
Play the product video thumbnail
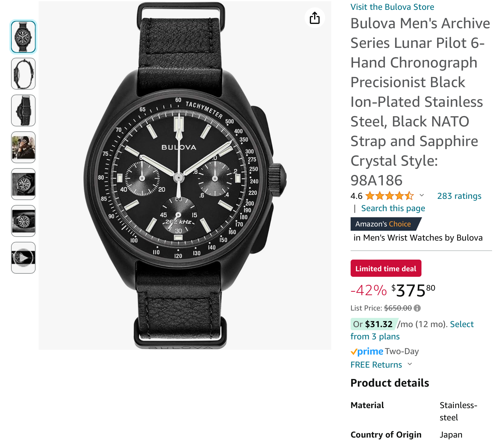23,258
